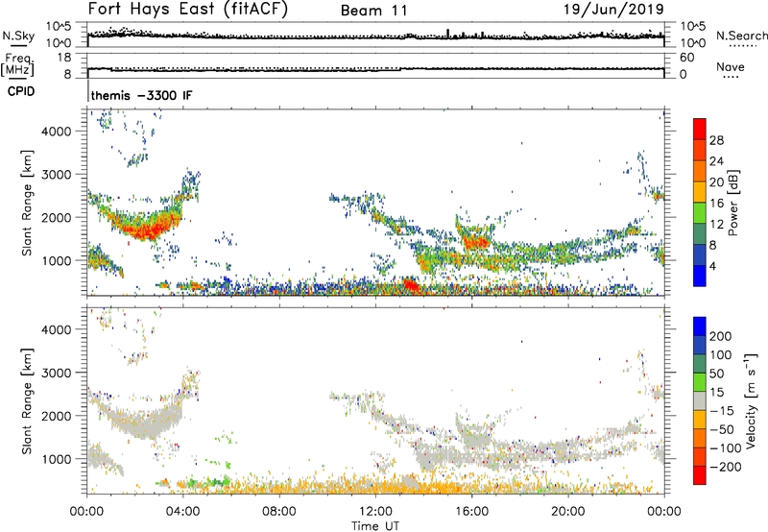Screen dimensions: 768x532
Task: Click the "24" power colorbar label
Action: pyautogui.click(x=716, y=161)
